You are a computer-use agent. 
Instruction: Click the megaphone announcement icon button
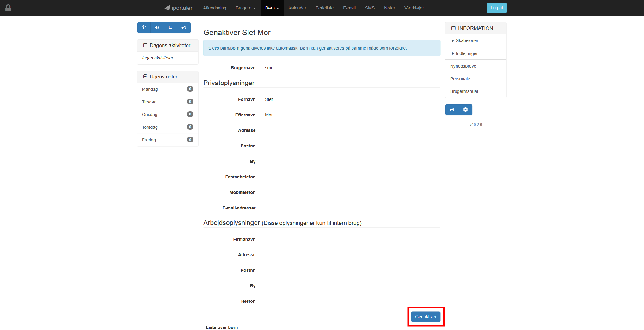(184, 28)
